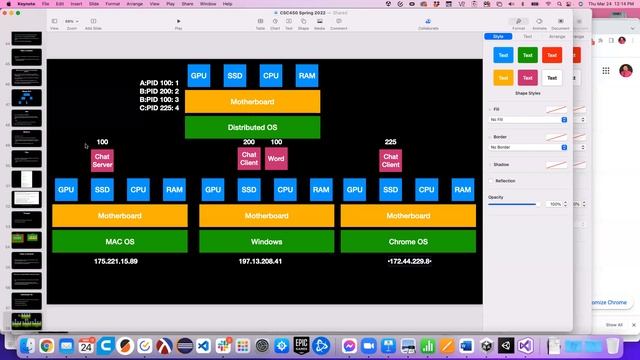Open the Zoom percentage dropdown
The height and width of the screenshot is (360, 640).
(x=72, y=21)
